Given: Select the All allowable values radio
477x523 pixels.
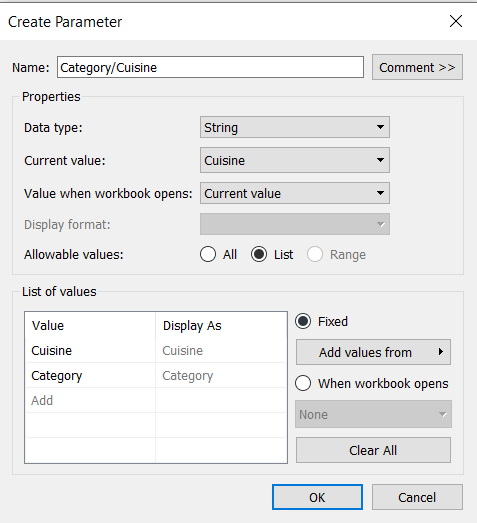Looking at the screenshot, I should [208, 254].
